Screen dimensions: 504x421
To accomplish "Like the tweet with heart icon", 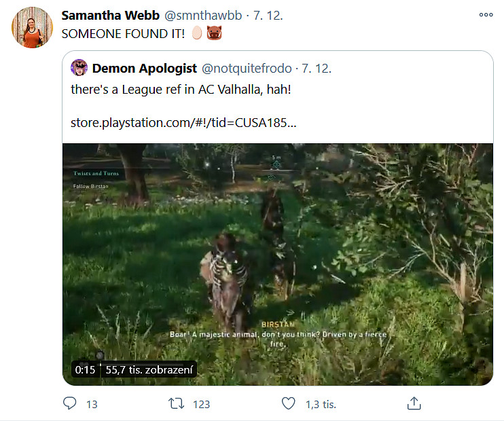I will 289,403.
